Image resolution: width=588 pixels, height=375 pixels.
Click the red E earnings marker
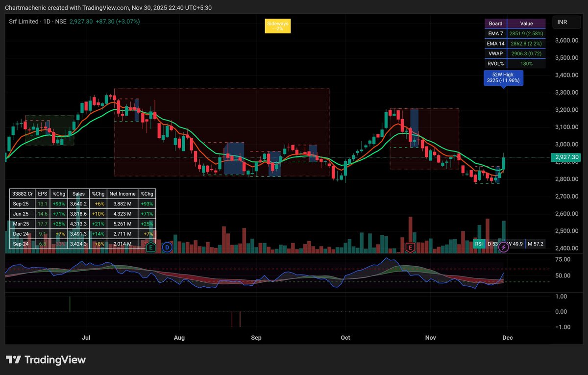coord(410,247)
